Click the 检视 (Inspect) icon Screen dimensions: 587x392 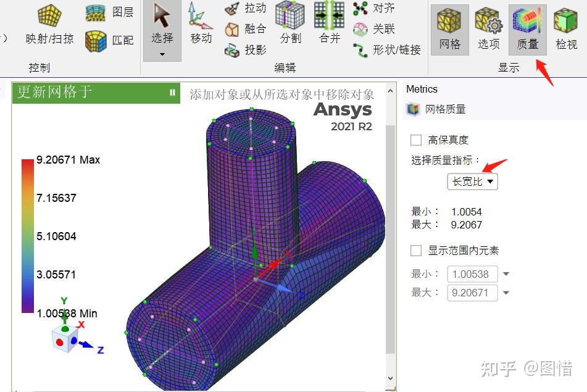[x=565, y=25]
